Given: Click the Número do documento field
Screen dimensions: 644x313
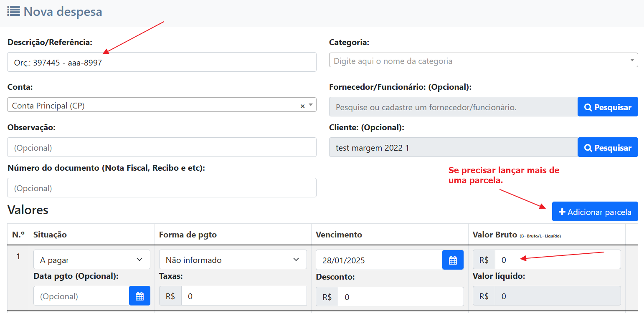Looking at the screenshot, I should click(162, 188).
